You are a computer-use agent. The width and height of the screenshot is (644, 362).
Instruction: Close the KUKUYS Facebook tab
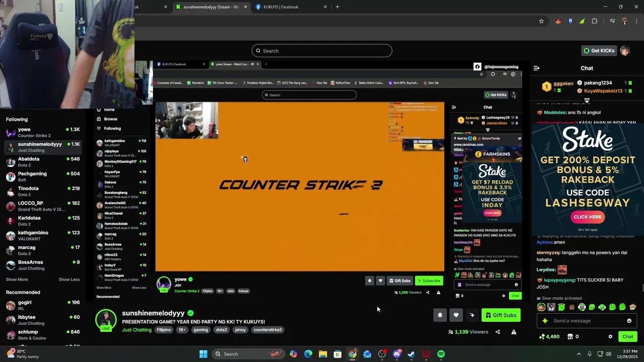point(326,7)
